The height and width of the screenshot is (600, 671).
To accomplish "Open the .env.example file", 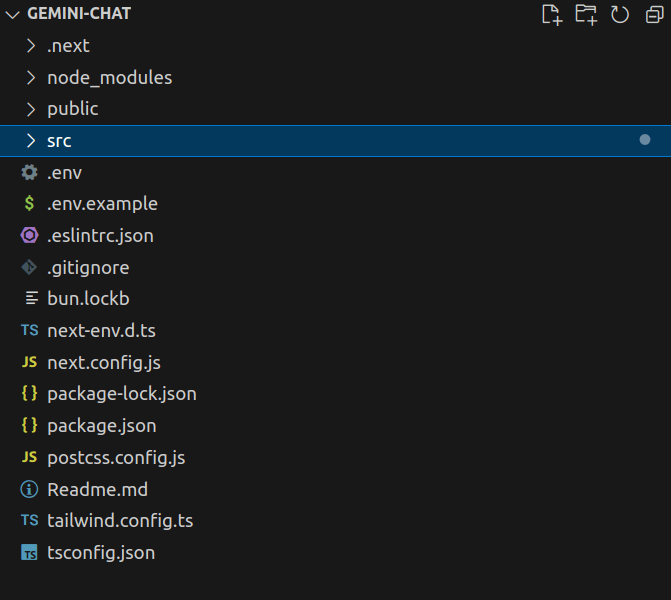I will pos(102,204).
